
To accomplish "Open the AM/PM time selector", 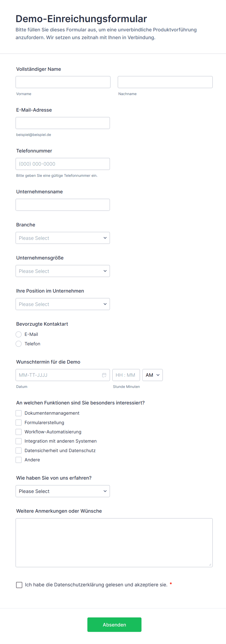I will (152, 375).
